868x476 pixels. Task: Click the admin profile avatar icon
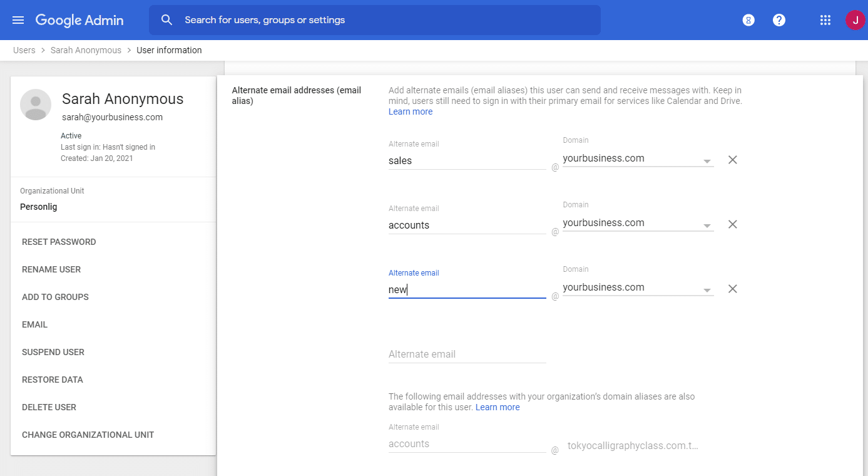tap(855, 19)
